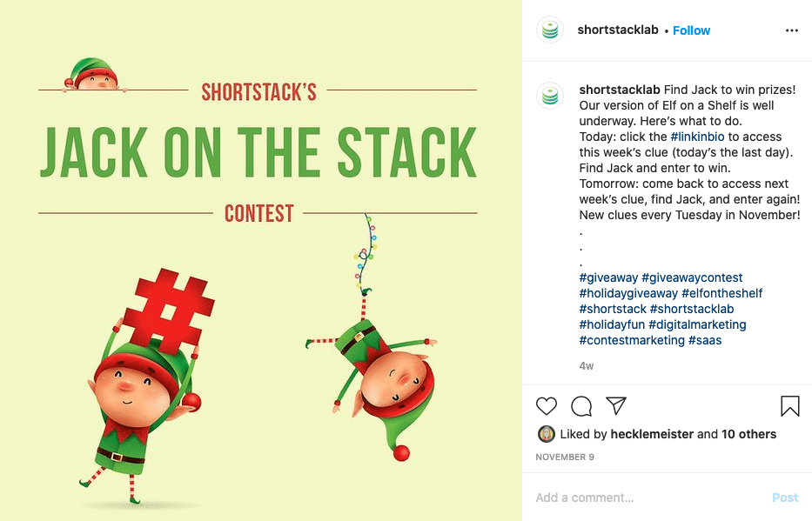Click the 4w timestamp under the caption
This screenshot has height=521, width=812.
click(x=585, y=365)
